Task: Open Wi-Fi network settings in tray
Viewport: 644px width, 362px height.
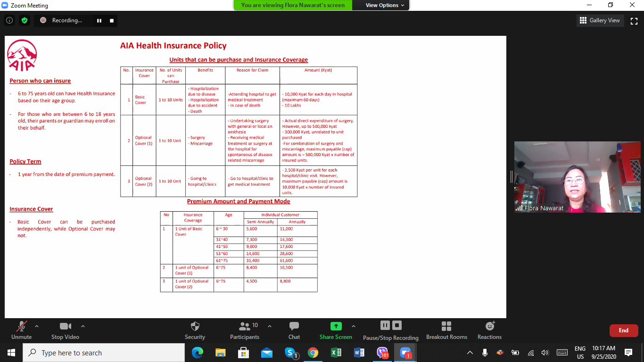Action: click(531, 353)
